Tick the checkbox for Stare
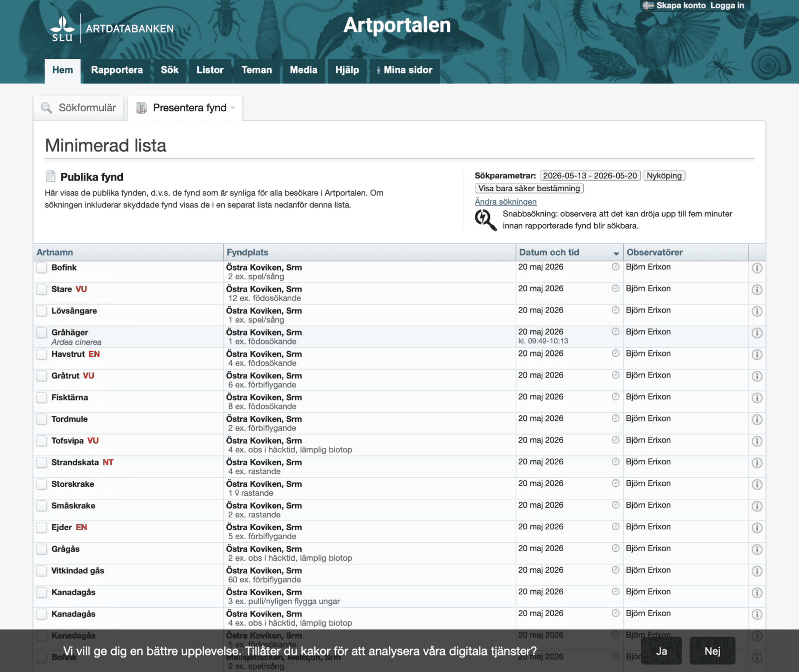The height and width of the screenshot is (672, 799). click(41, 289)
